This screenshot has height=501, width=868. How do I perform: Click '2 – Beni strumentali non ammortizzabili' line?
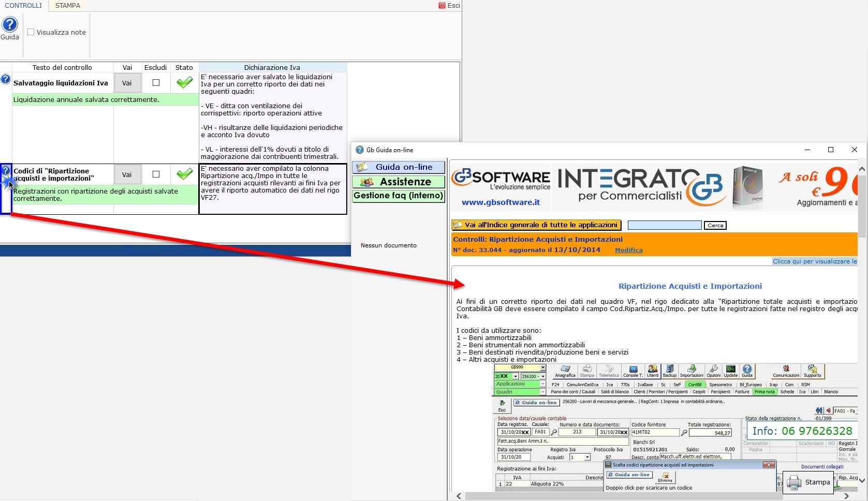(x=521, y=345)
